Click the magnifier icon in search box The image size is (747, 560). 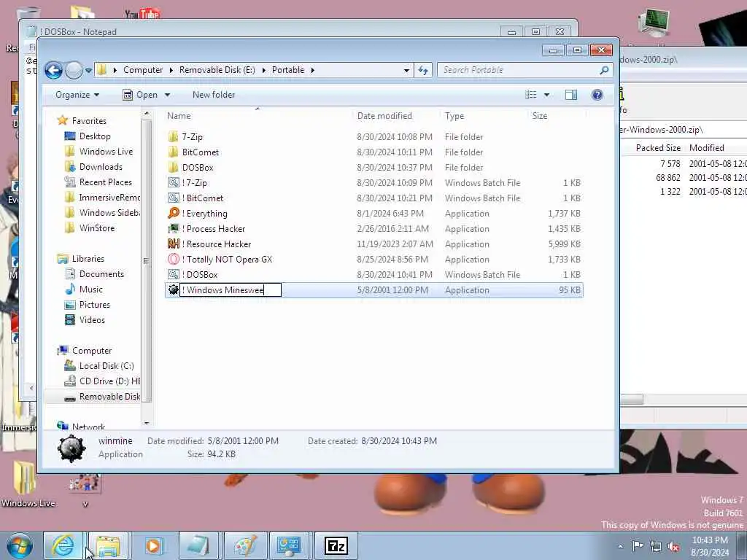604,70
